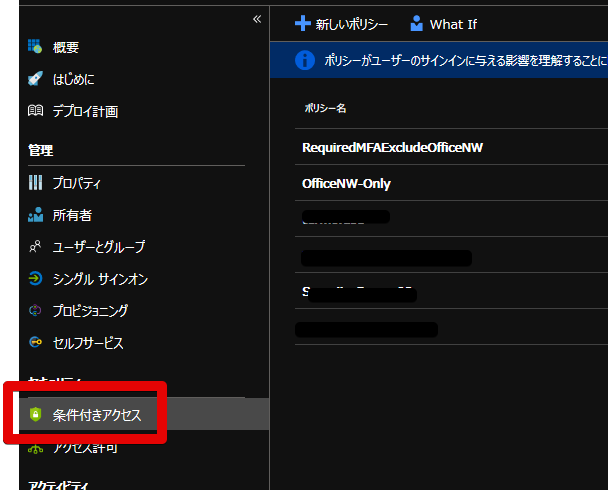Click the ポリシー名 column header

[325, 108]
